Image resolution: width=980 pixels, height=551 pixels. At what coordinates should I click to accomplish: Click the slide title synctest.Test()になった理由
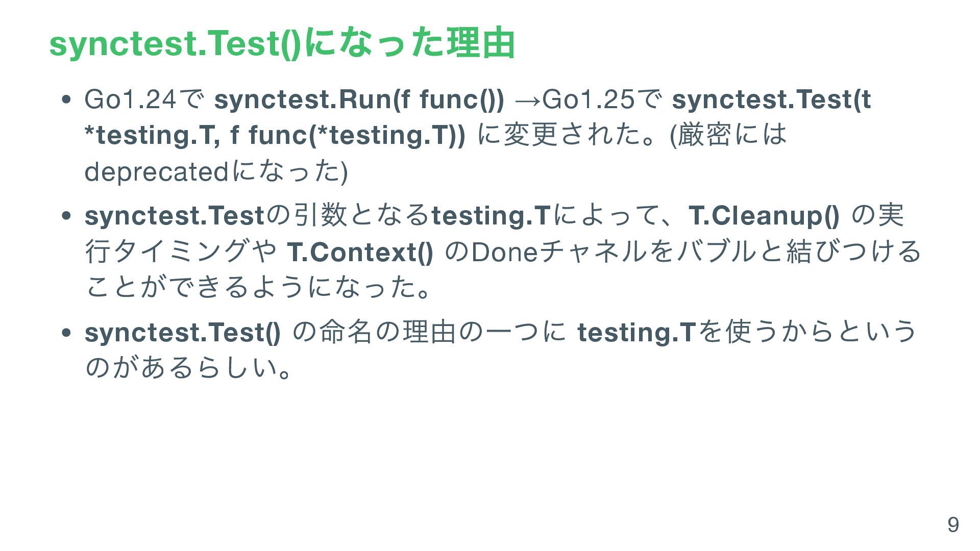coord(282,44)
